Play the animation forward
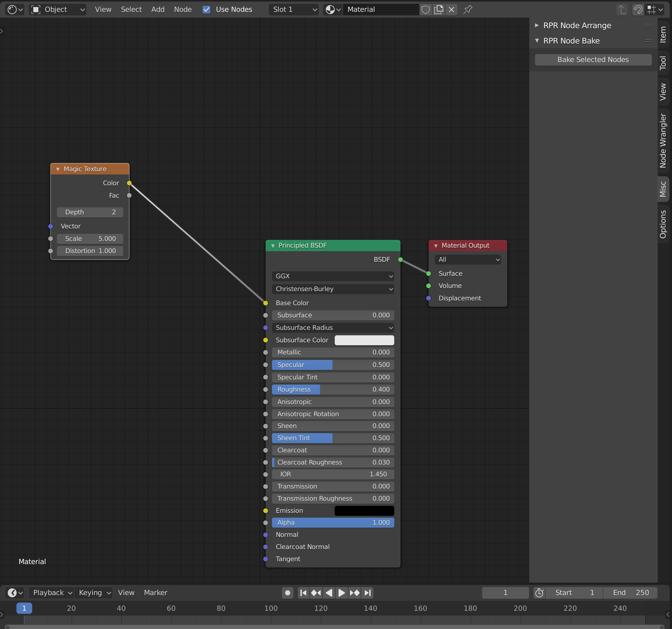 (x=342, y=593)
